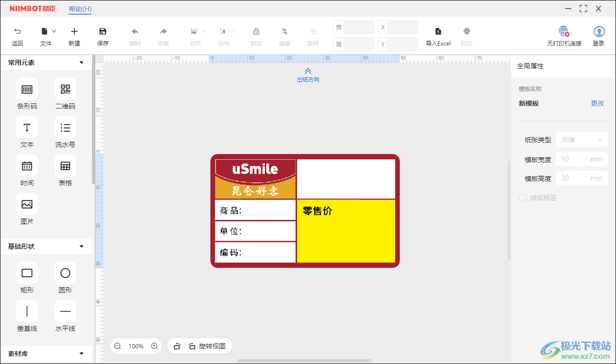The width and height of the screenshot is (616, 364).
Task: Click the 恢复 redo icon
Action: click(x=163, y=31)
